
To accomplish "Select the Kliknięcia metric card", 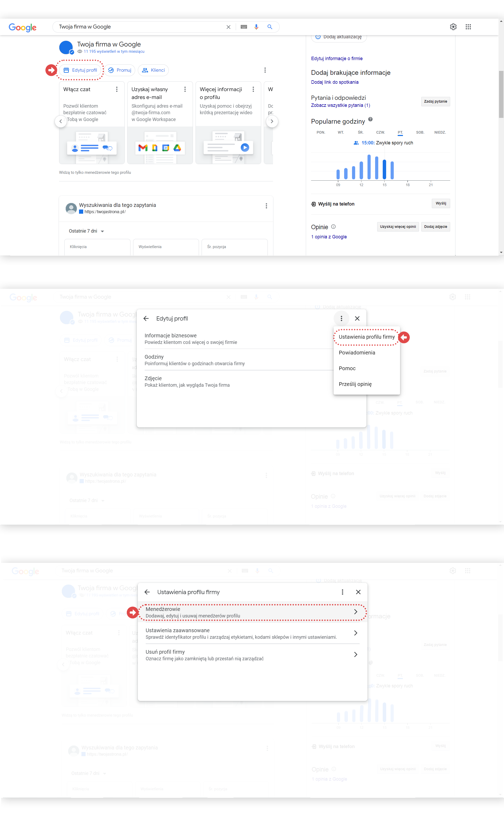I will [x=97, y=247].
